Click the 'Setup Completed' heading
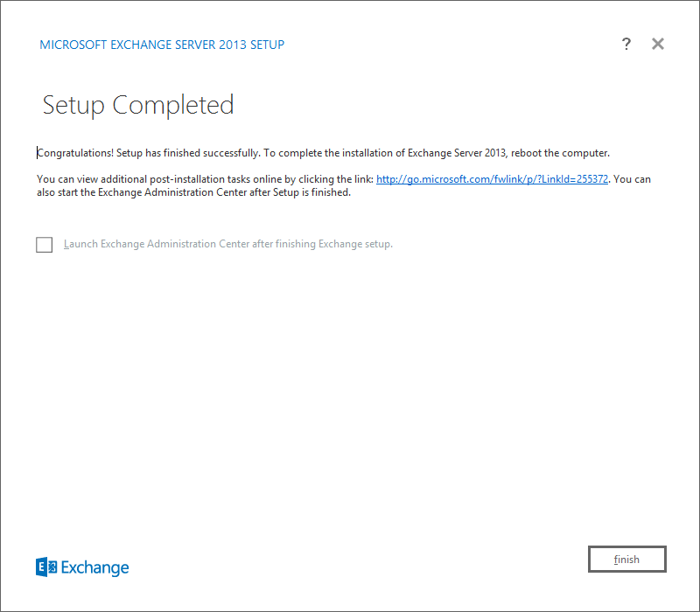This screenshot has width=700, height=612. click(138, 106)
